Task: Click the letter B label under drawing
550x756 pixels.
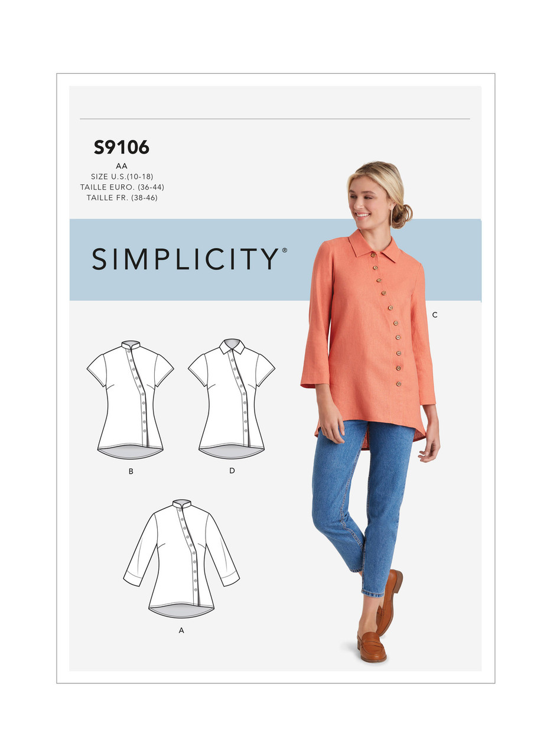Action: (x=131, y=471)
